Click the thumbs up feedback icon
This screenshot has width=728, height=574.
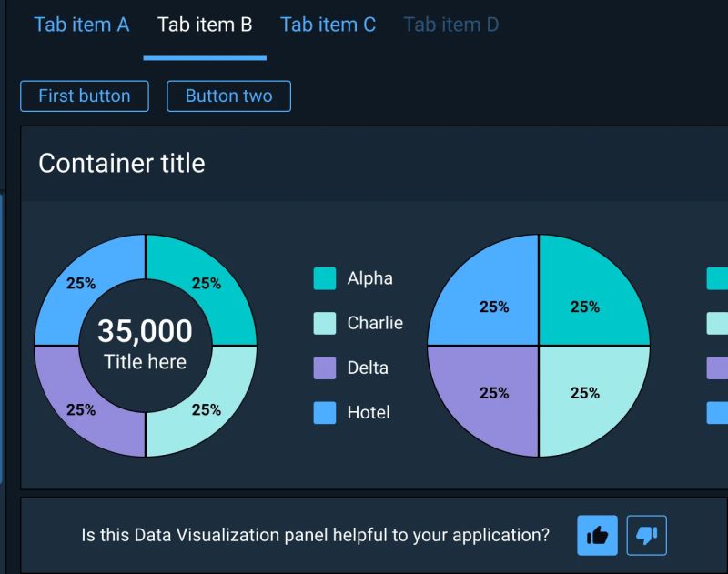coord(600,535)
